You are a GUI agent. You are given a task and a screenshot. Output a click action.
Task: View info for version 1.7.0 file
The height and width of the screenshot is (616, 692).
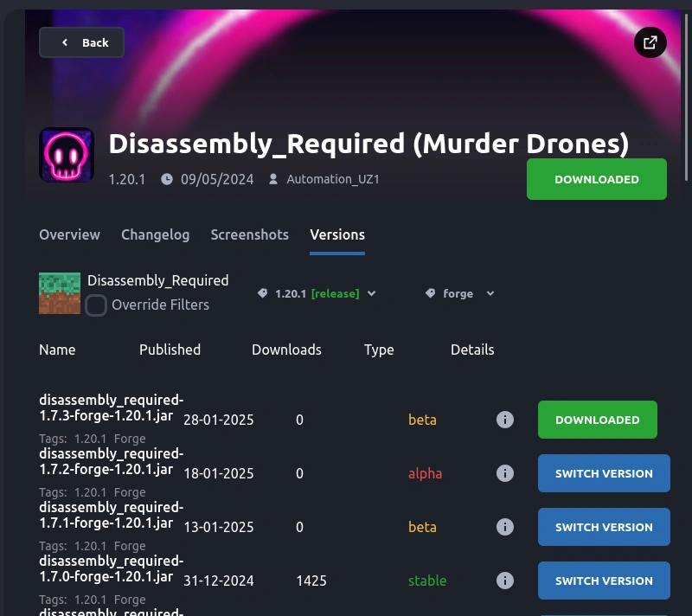click(x=505, y=581)
